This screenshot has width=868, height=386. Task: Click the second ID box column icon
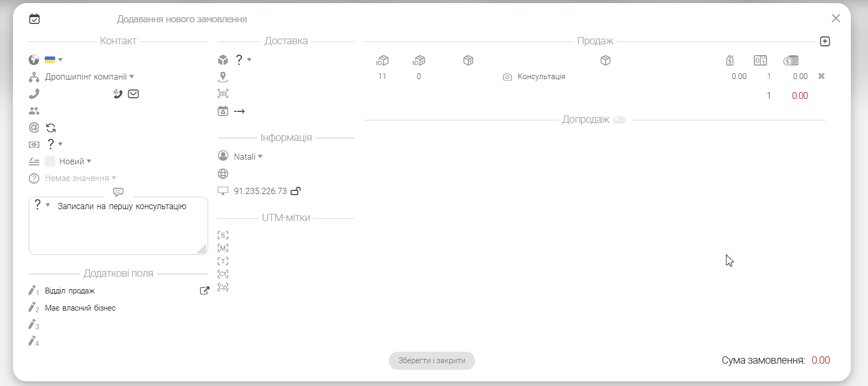coord(418,61)
